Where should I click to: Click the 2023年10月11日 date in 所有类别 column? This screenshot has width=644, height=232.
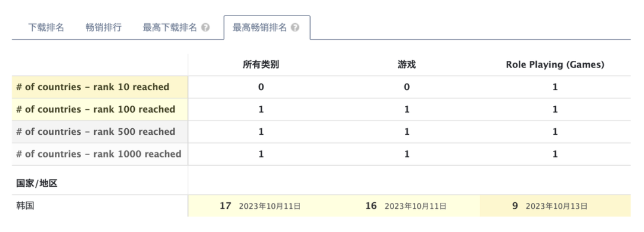[x=270, y=206]
